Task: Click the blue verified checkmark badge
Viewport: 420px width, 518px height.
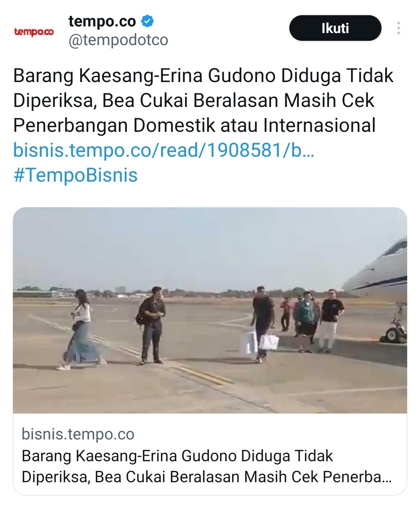Action: click(x=147, y=21)
